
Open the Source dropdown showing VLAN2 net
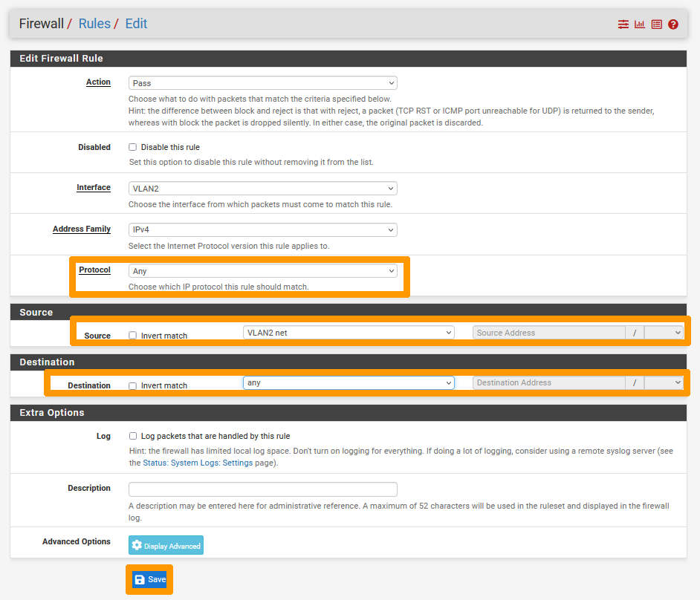tap(348, 333)
